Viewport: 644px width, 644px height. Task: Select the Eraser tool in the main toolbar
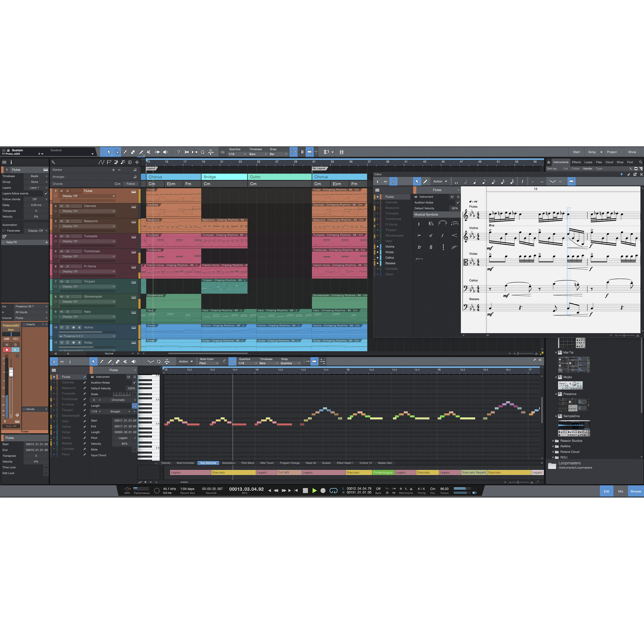(x=133, y=152)
